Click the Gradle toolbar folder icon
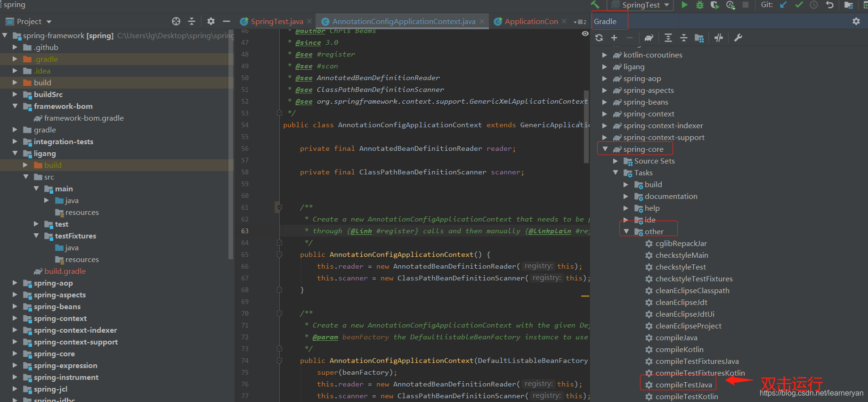This screenshot has width=868, height=402. [699, 38]
